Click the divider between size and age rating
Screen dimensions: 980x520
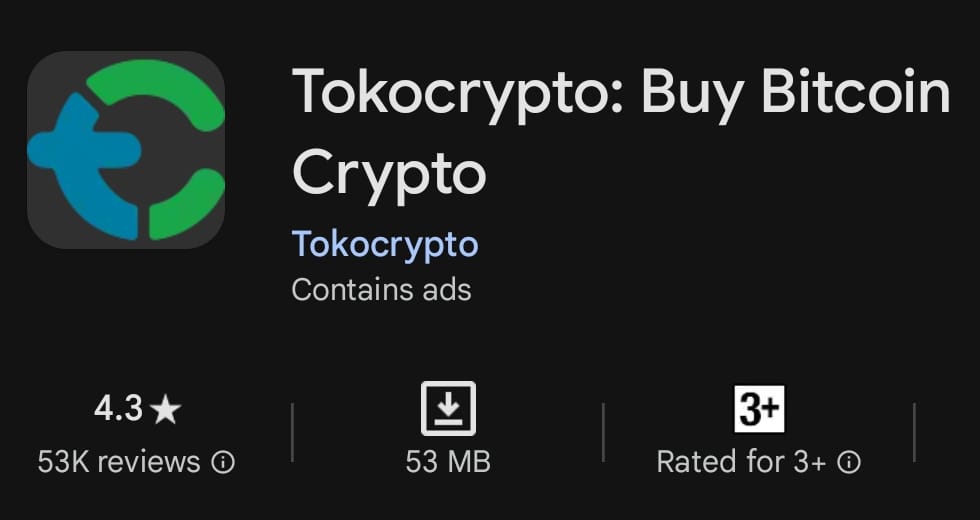[604, 432]
